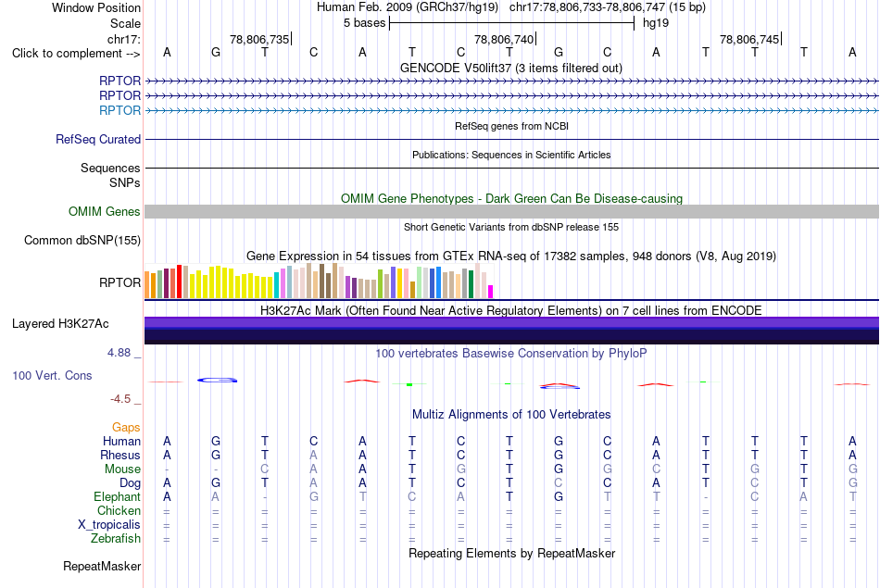Click the chr17 78,806,740 position marker
The image size is (880, 588).
505,39
